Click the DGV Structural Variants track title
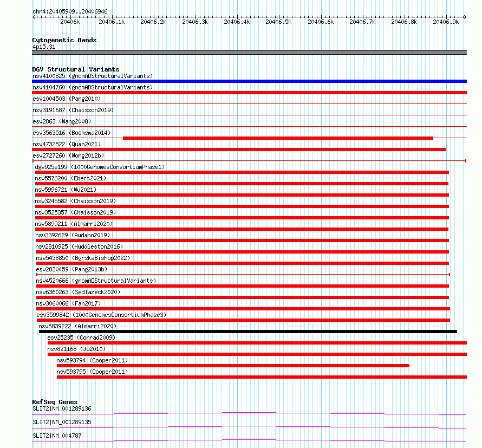The height and width of the screenshot is (448, 482). (76, 69)
